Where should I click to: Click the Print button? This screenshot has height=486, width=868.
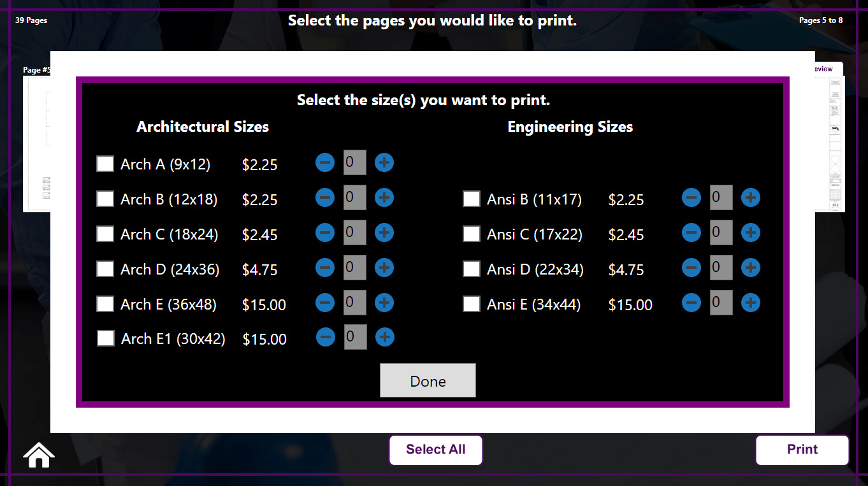click(x=802, y=450)
